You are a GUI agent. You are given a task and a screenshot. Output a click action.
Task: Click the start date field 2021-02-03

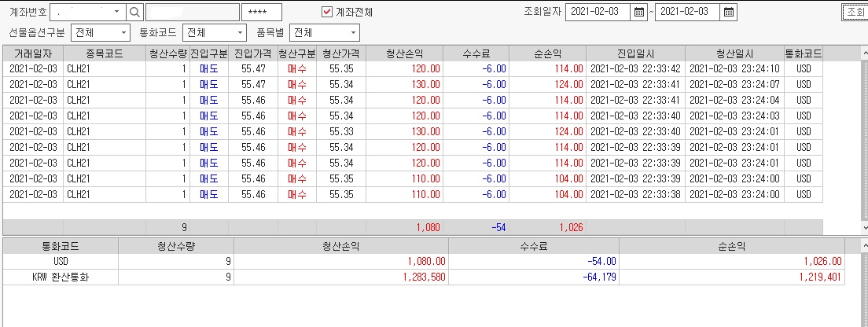point(598,12)
